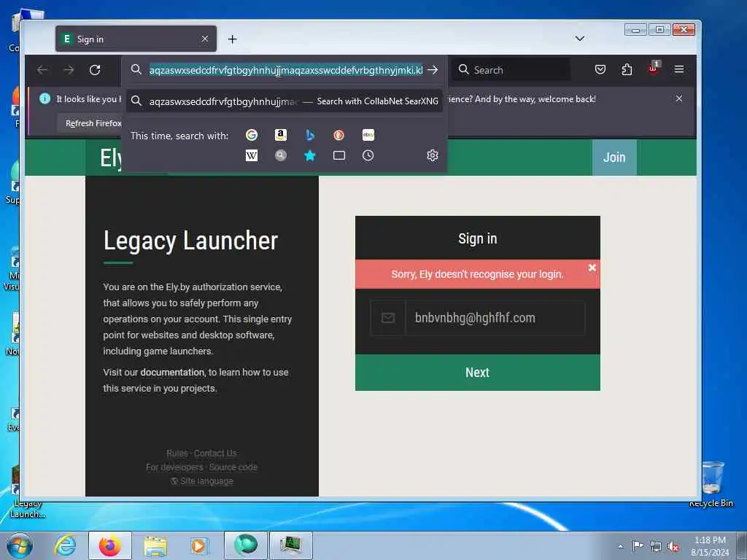Open search settings gear icon
The height and width of the screenshot is (560, 747).
(433, 156)
